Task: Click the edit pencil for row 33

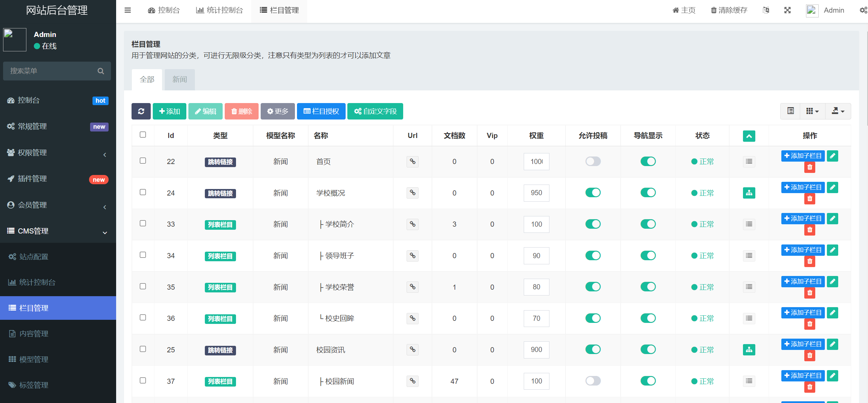Action: 832,218
